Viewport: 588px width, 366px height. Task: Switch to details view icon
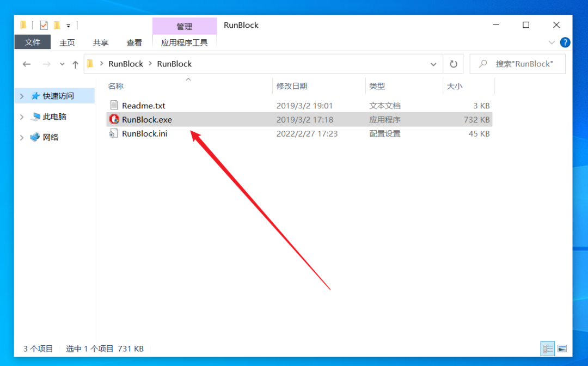(x=548, y=349)
